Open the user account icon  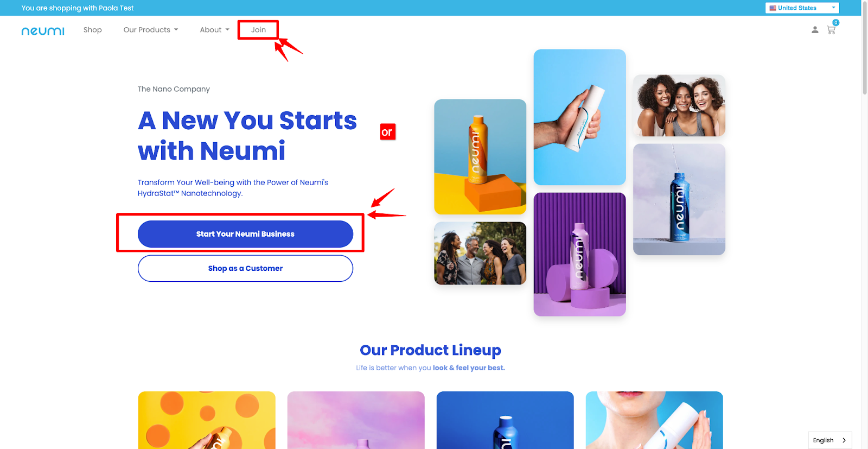point(814,30)
